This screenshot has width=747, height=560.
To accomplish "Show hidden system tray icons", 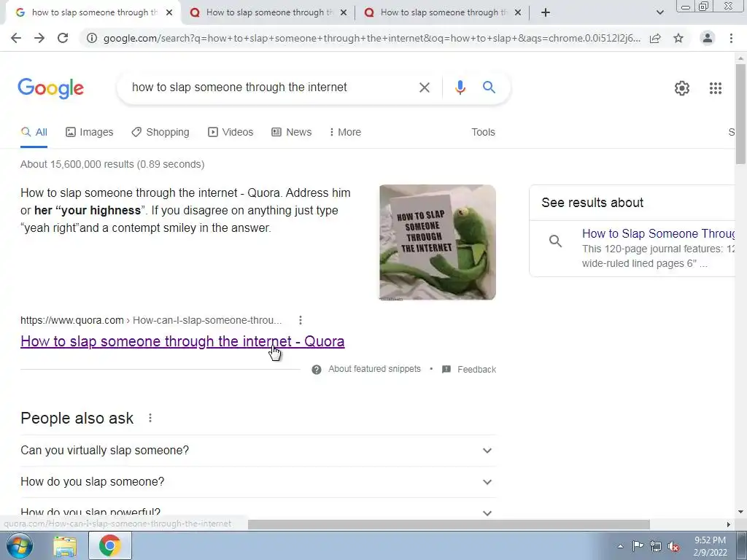I will coord(620,546).
